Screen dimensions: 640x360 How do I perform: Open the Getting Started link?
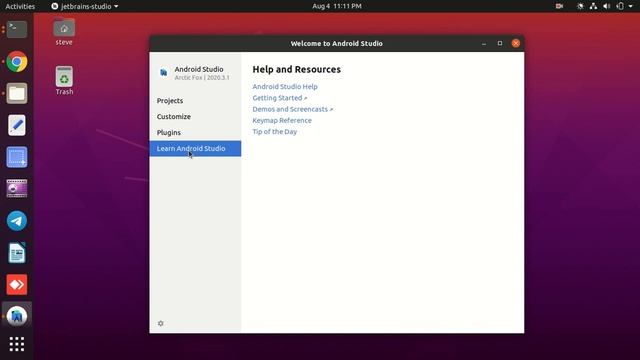point(280,98)
